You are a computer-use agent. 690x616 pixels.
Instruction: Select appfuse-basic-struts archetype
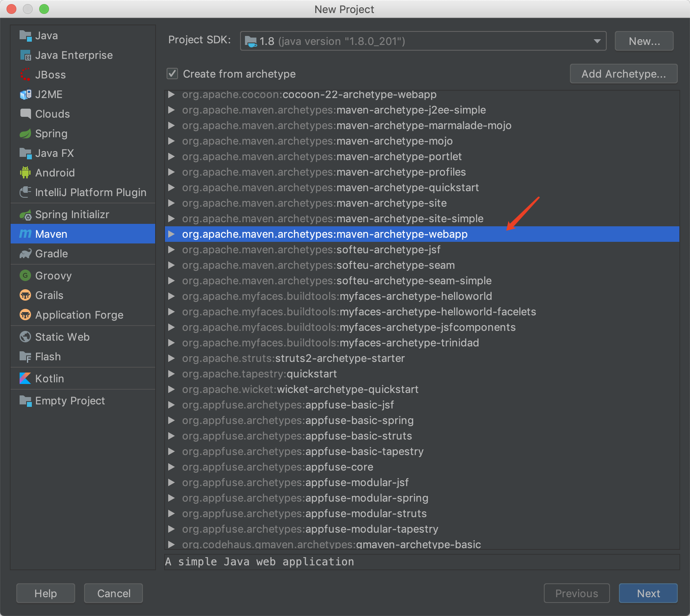(422, 436)
